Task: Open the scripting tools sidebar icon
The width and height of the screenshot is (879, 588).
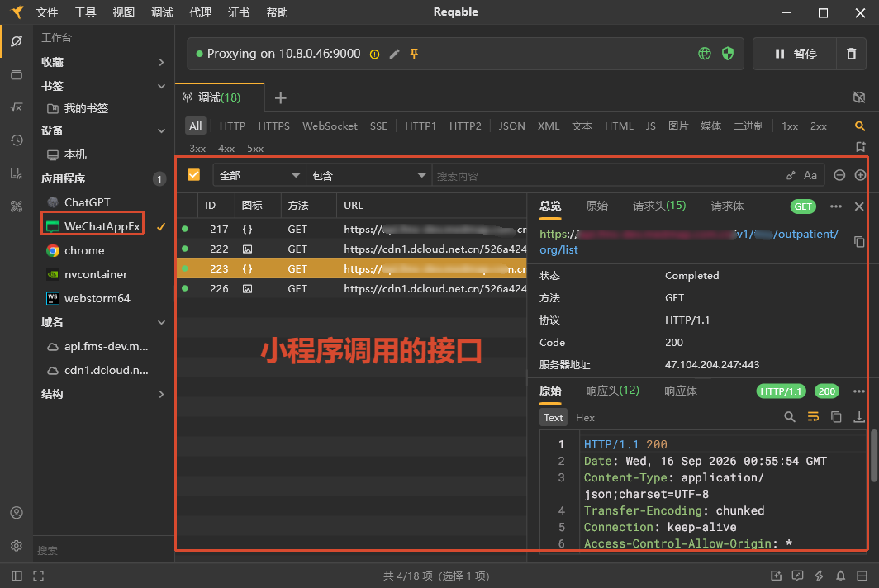Action: tap(17, 107)
